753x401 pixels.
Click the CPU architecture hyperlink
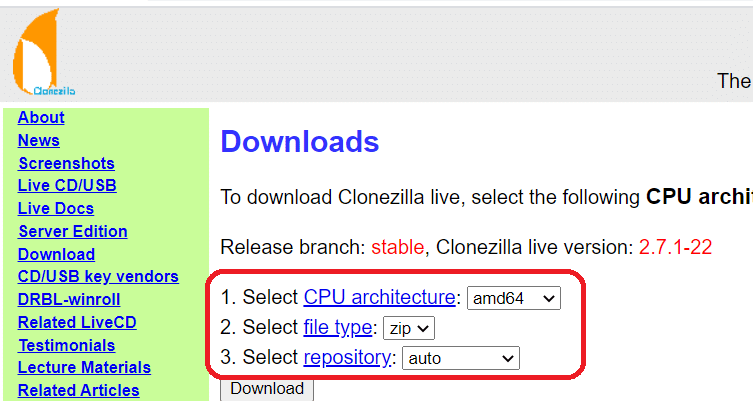pos(379,298)
